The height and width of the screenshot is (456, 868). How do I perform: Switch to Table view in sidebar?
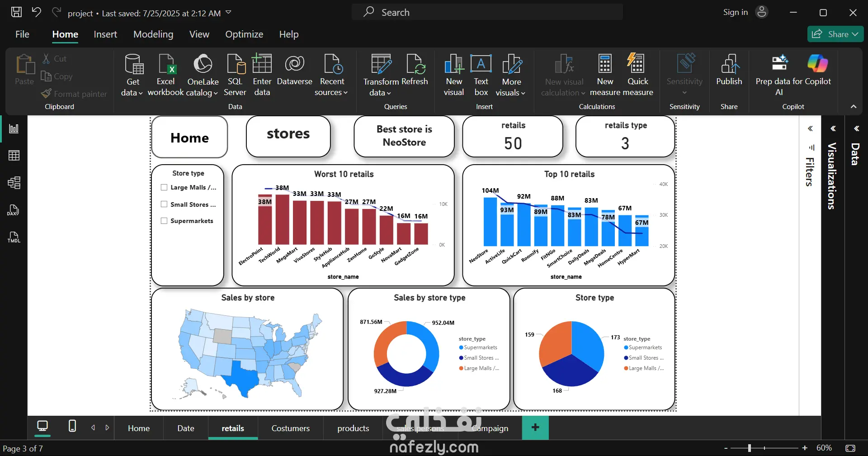tap(14, 156)
